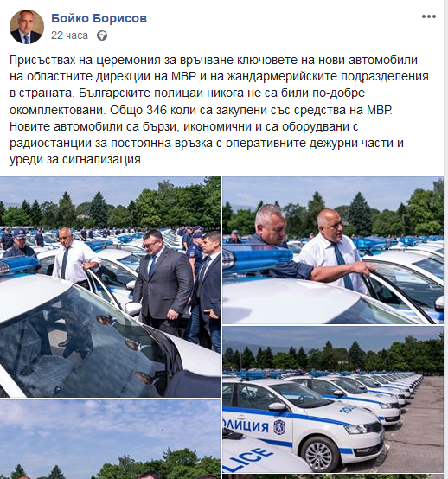448x479 pixels.
Task: Open the large photo with suited men beside cars
Action: tap(110, 287)
